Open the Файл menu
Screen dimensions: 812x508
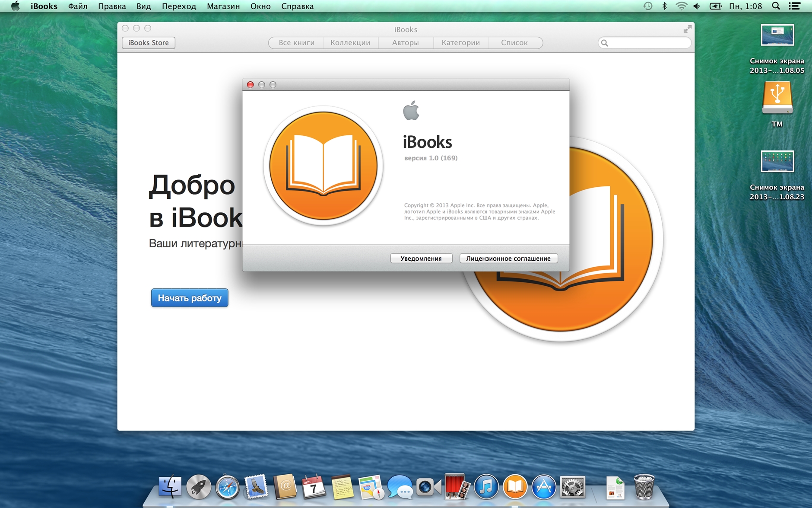pyautogui.click(x=78, y=6)
